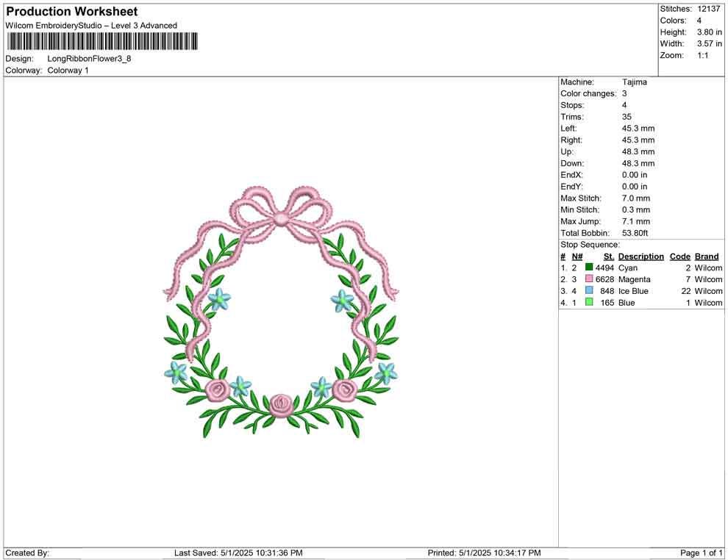Click the Description column header
The height and width of the screenshot is (560, 728).
[x=640, y=256]
